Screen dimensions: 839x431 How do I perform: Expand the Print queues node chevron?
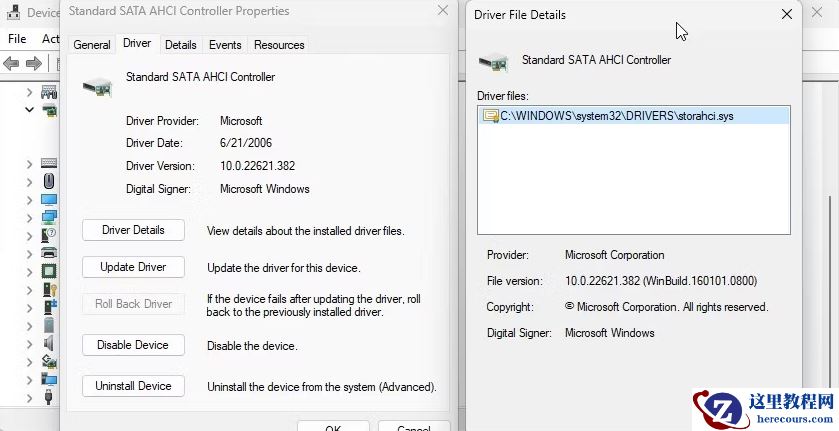(29, 254)
